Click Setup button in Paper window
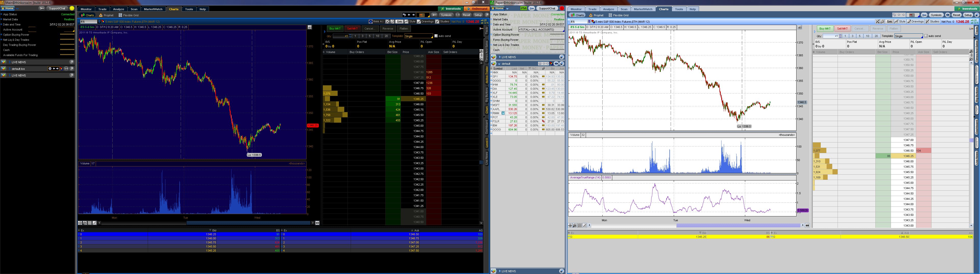980x274 pixels. coord(968,15)
